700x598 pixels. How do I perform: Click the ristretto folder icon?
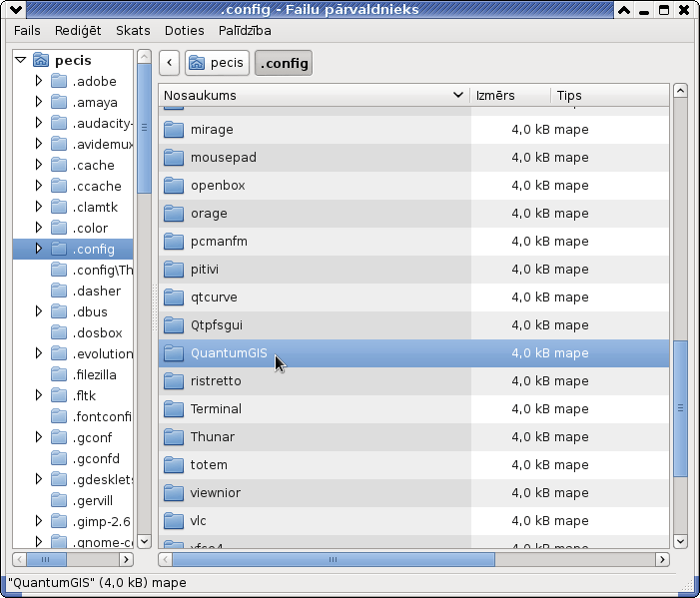coord(174,381)
